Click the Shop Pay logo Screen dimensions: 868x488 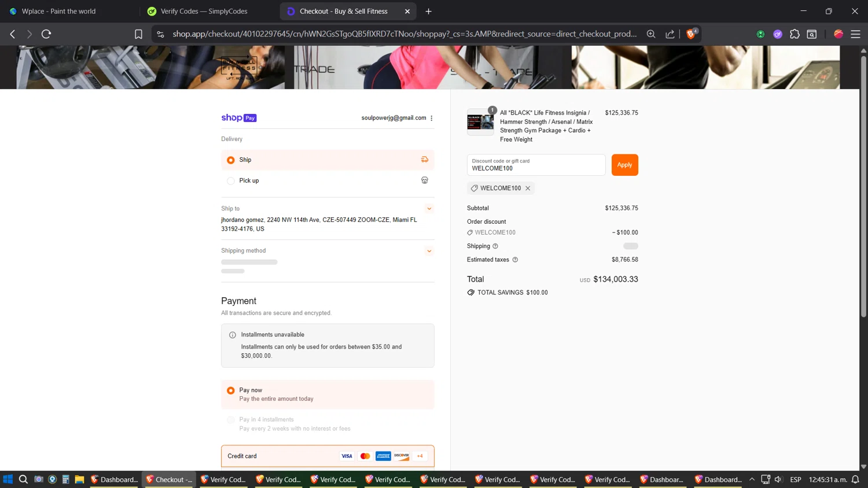(238, 118)
